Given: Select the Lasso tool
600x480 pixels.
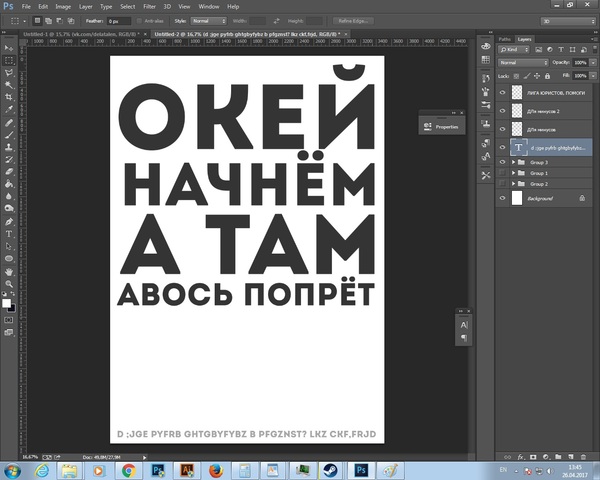Looking at the screenshot, I should coord(9,73).
